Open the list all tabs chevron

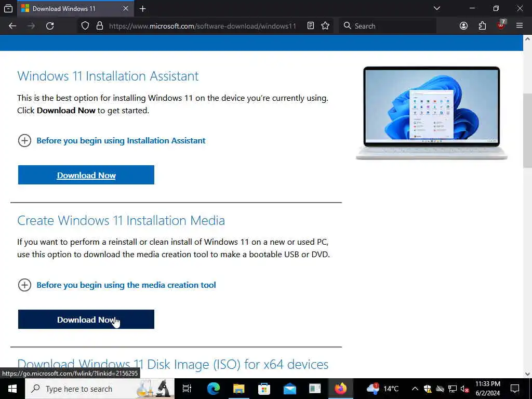(x=436, y=8)
